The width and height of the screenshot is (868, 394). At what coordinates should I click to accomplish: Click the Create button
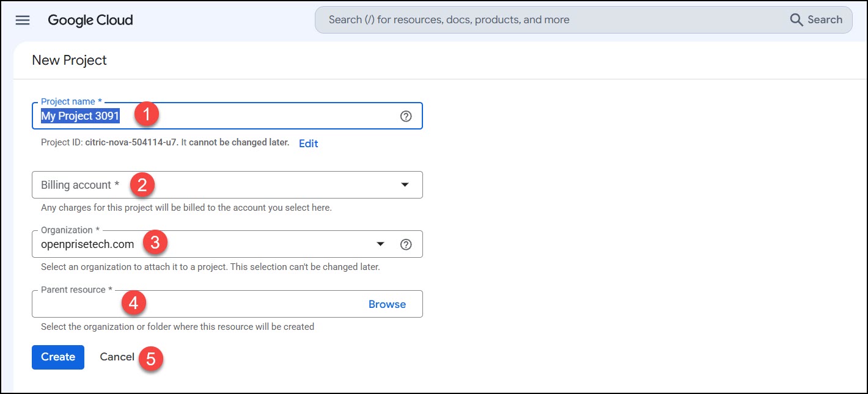tap(58, 357)
